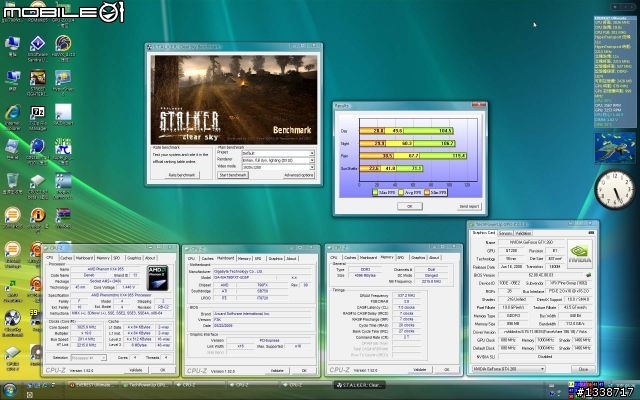Click the Advanced options button
Viewport: 640px width, 400px height.
(297, 175)
